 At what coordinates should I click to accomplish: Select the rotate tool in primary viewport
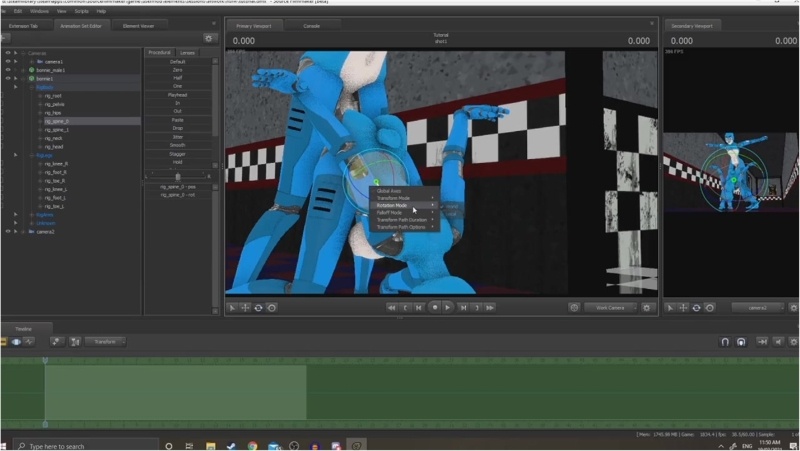pos(258,308)
